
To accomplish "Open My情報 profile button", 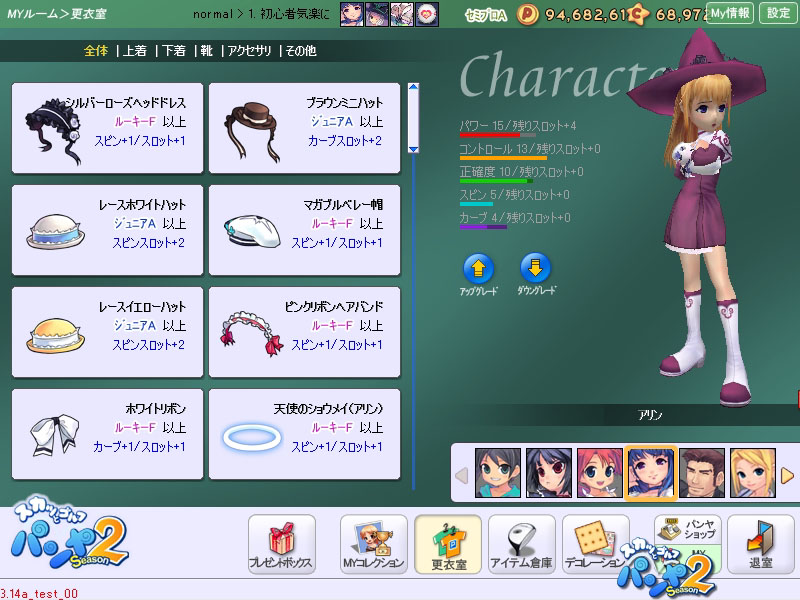I will pyautogui.click(x=731, y=13).
